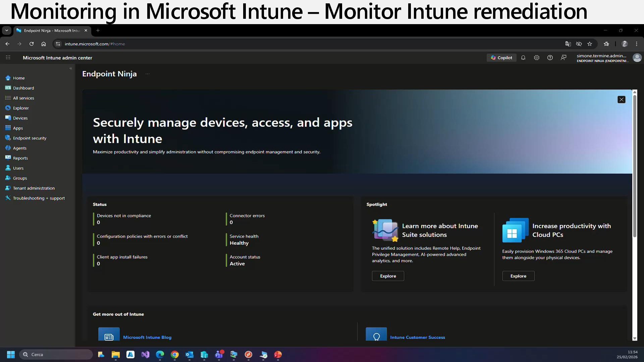Open the feedback icon in header

563,58
